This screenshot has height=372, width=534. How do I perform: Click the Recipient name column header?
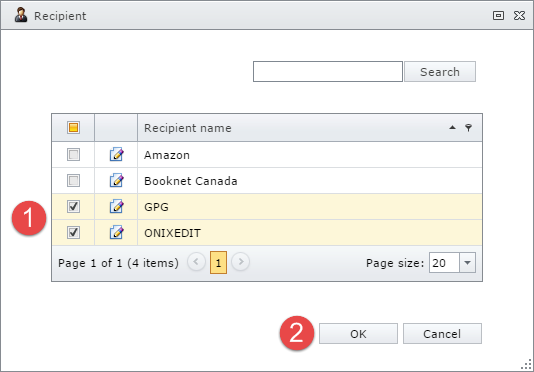pyautogui.click(x=188, y=128)
